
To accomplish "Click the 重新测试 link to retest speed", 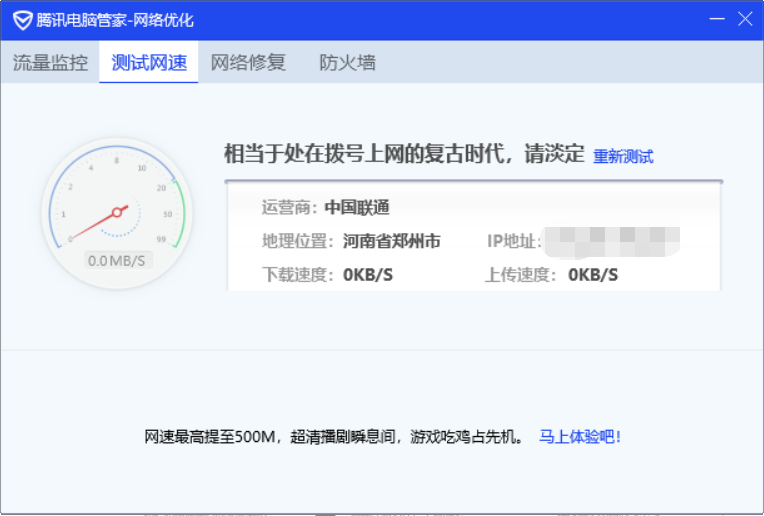I will pos(623,156).
